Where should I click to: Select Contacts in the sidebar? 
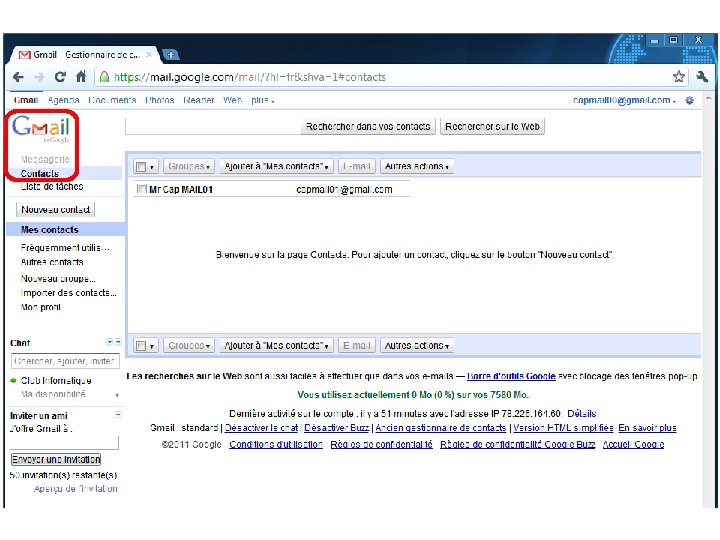(39, 173)
